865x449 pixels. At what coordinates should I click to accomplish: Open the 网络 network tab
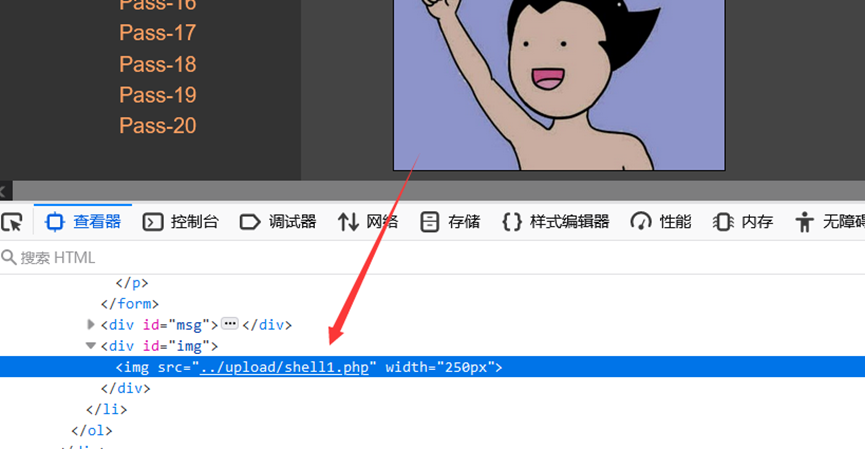368,222
